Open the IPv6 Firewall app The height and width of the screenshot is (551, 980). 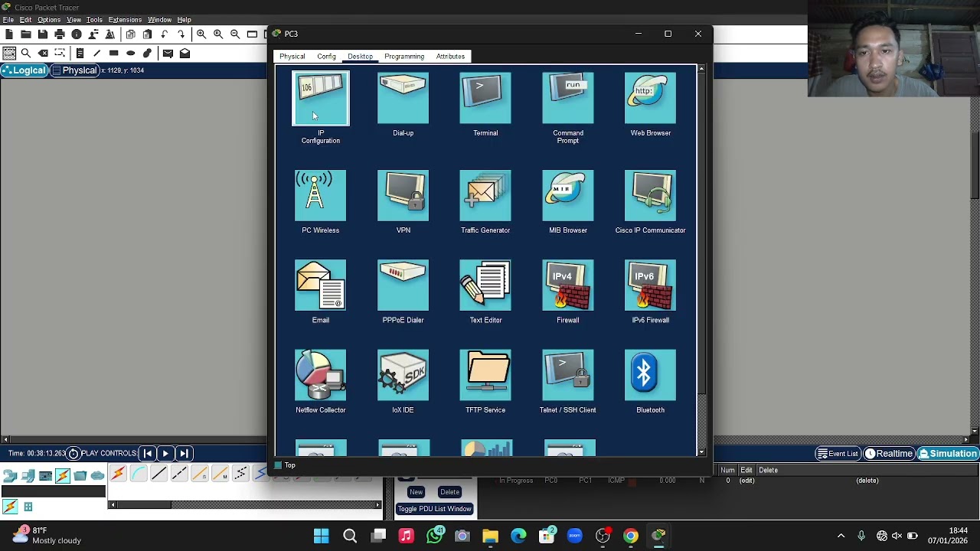point(650,285)
